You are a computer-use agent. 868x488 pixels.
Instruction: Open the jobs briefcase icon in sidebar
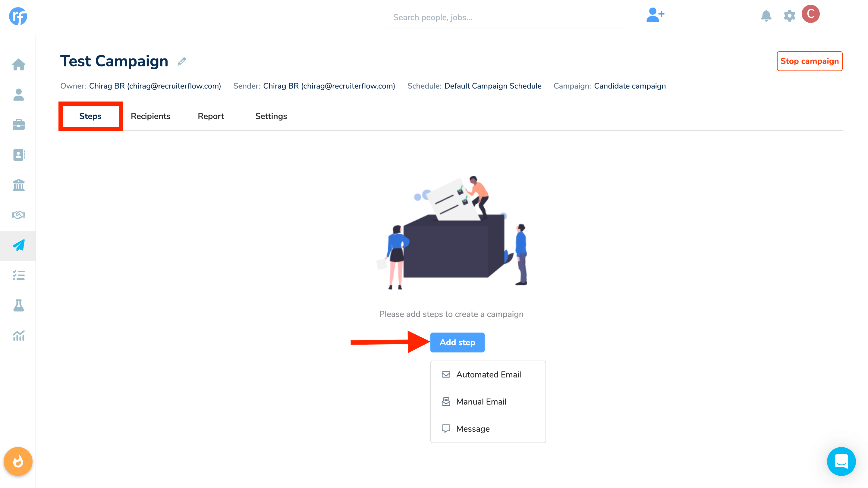(x=18, y=125)
